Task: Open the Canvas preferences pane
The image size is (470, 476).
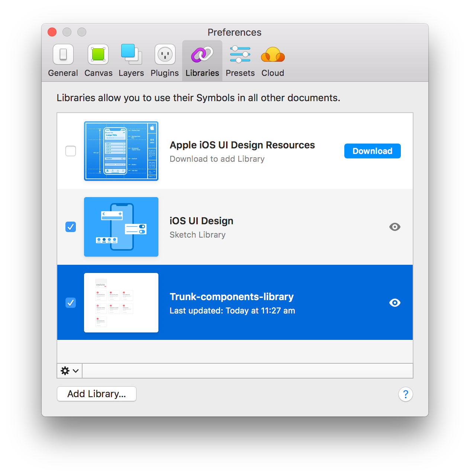Action: (x=98, y=61)
